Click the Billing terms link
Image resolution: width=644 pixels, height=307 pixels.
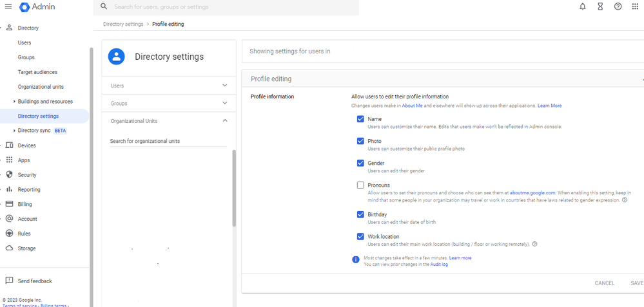tap(54, 305)
